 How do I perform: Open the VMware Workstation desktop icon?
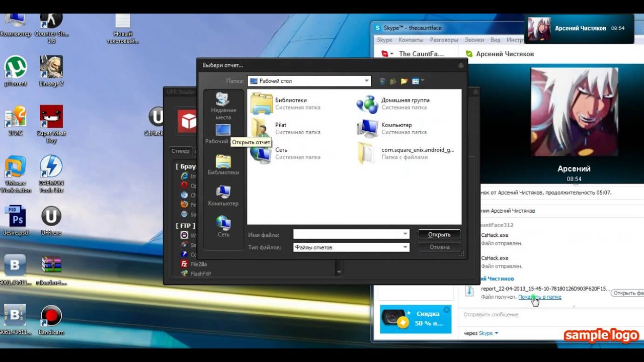click(x=16, y=174)
